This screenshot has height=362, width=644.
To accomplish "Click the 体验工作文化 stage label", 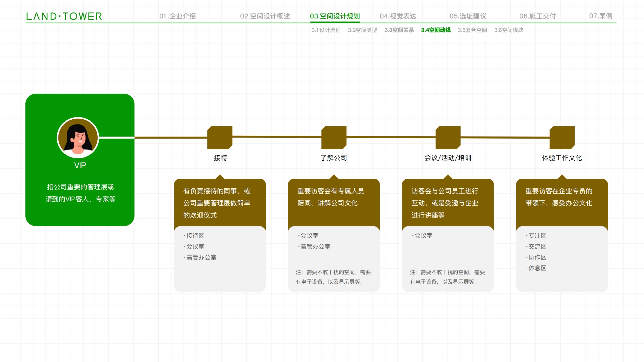I will click(562, 158).
